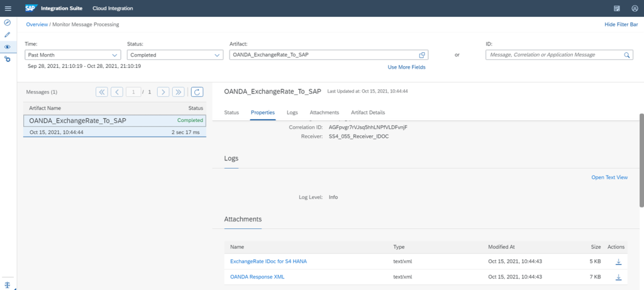This screenshot has width=644, height=290.
Task: Click the SAP logo
Action: click(x=30, y=8)
